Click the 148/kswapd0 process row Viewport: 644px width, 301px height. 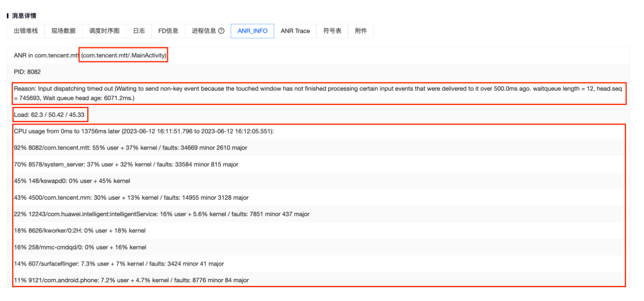(72, 181)
